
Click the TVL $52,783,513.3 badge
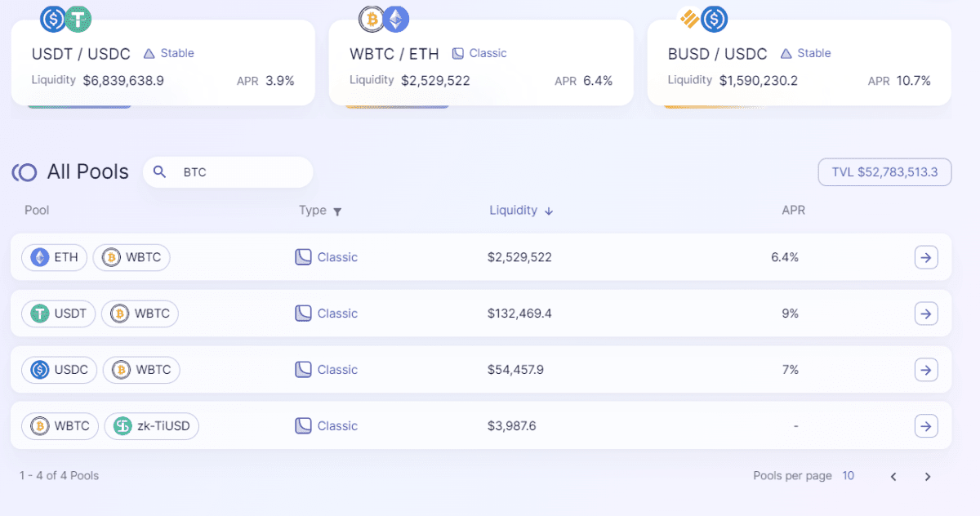884,172
